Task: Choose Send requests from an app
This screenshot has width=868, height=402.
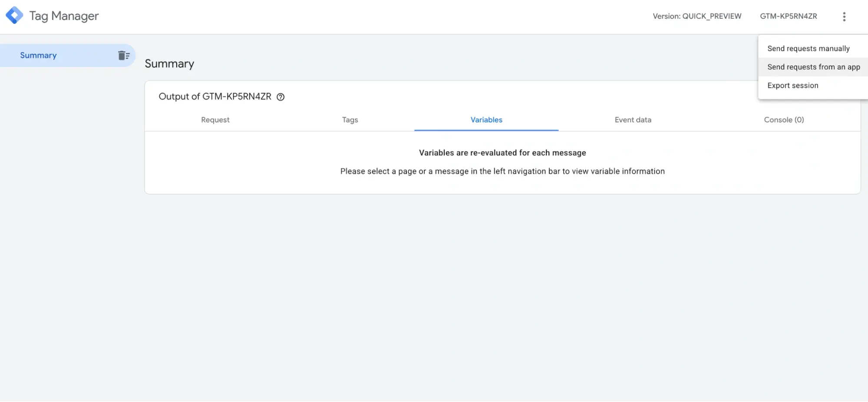Action: 813,67
